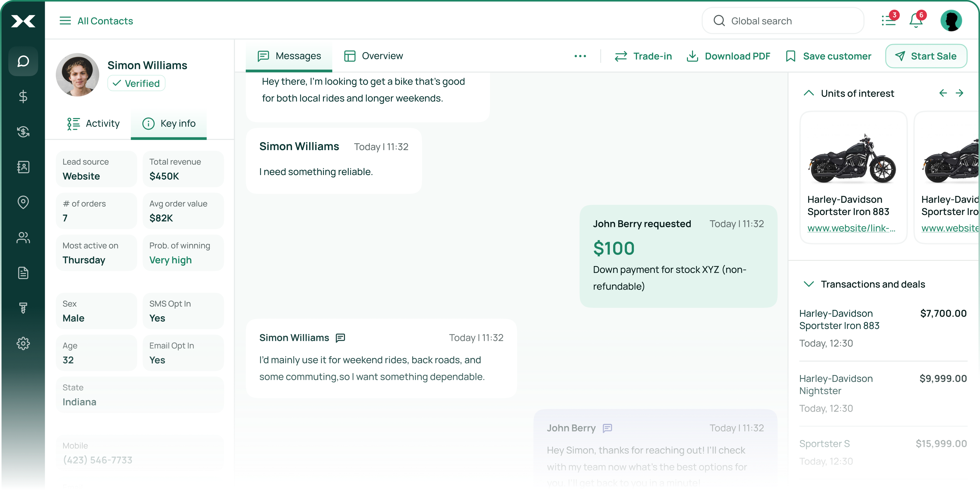Viewport: 980px width, 490px height.
Task: Open first Sportster Iron 883 website link
Action: [852, 228]
